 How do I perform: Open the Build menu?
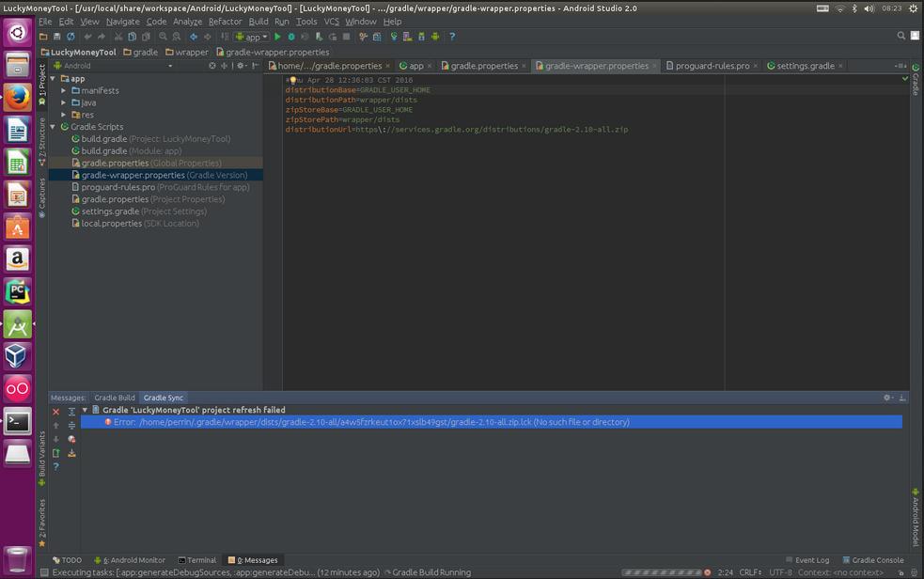coord(258,22)
